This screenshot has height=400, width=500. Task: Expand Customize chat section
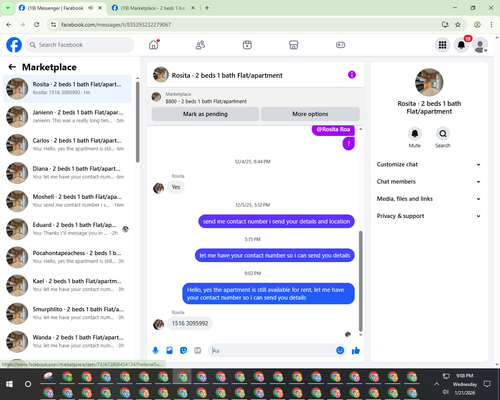coord(429,164)
